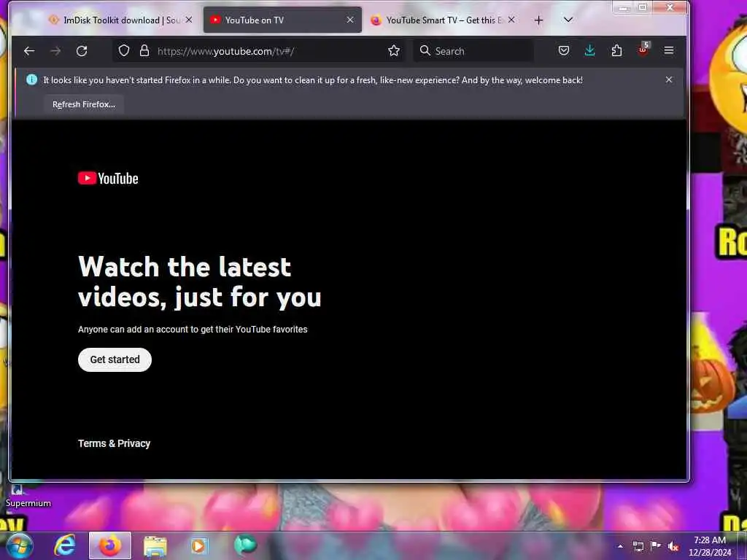Launch Internet Explorer from taskbar

[x=64, y=545]
